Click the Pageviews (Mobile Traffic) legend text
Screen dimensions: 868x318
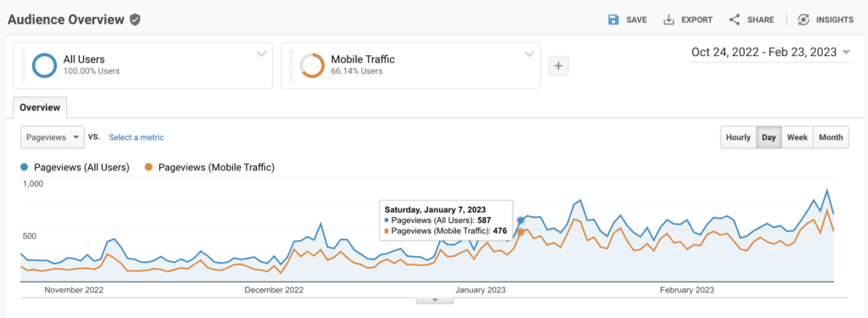click(x=216, y=167)
